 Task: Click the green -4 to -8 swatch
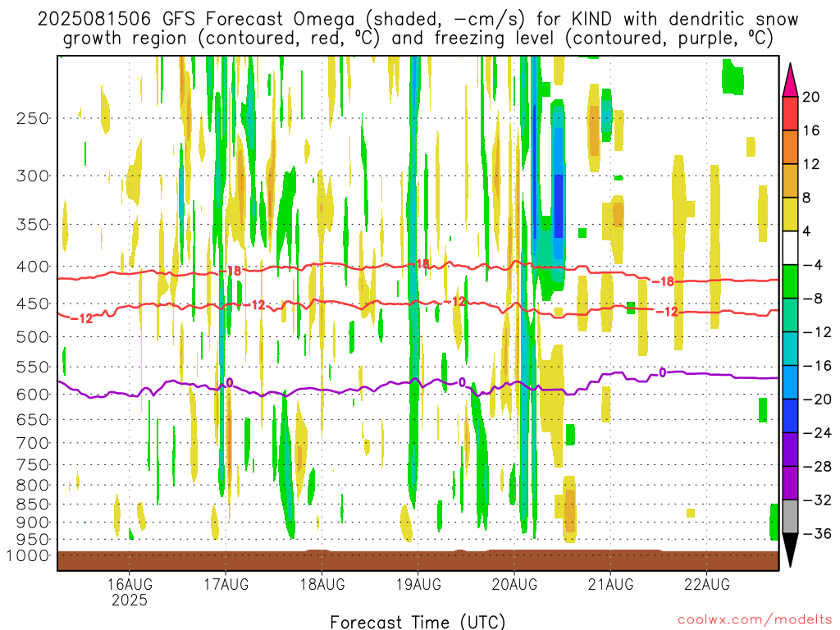(790, 281)
